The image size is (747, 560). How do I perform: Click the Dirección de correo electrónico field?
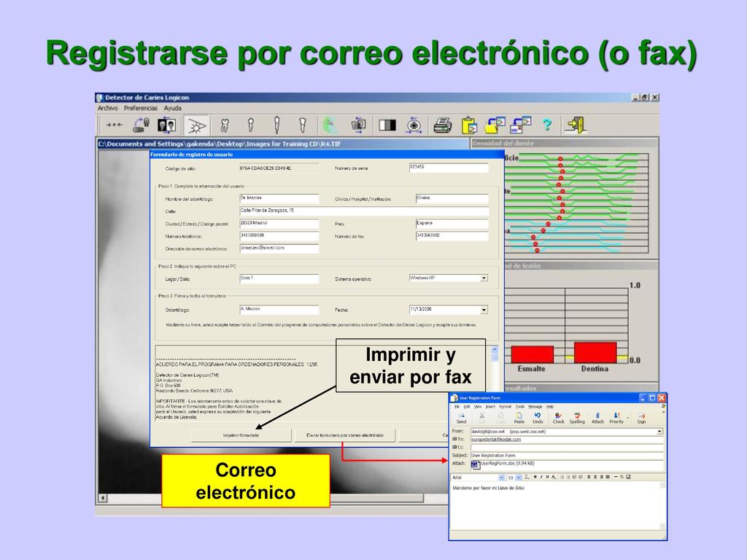[x=279, y=249]
